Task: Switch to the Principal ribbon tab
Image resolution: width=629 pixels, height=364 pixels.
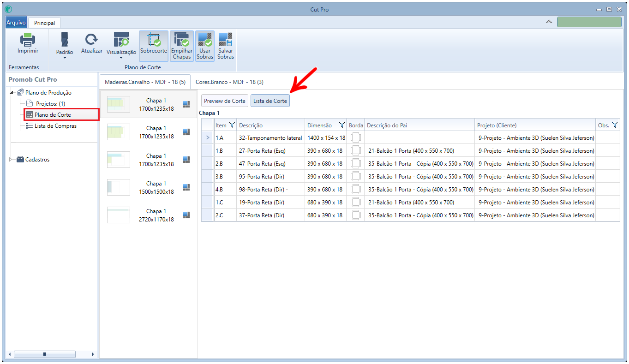Action: [x=44, y=23]
